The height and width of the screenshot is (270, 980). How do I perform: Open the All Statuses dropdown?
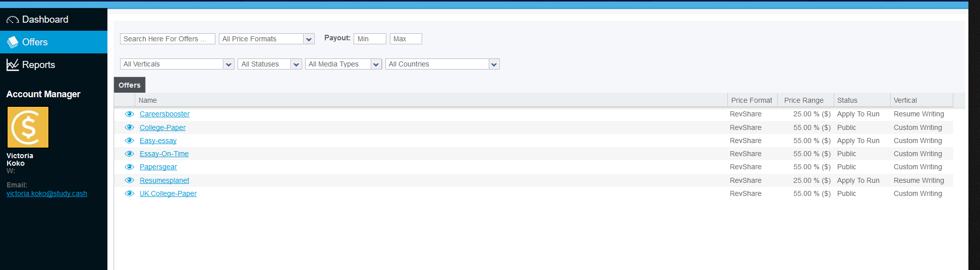[x=270, y=64]
